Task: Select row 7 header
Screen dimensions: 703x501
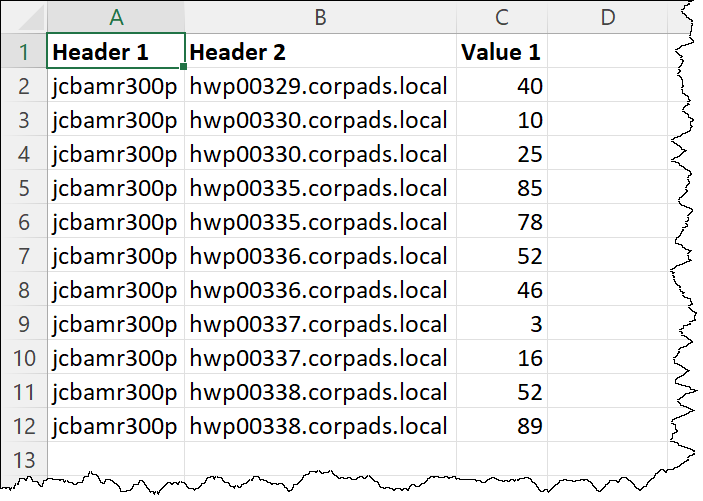Action: [24, 256]
